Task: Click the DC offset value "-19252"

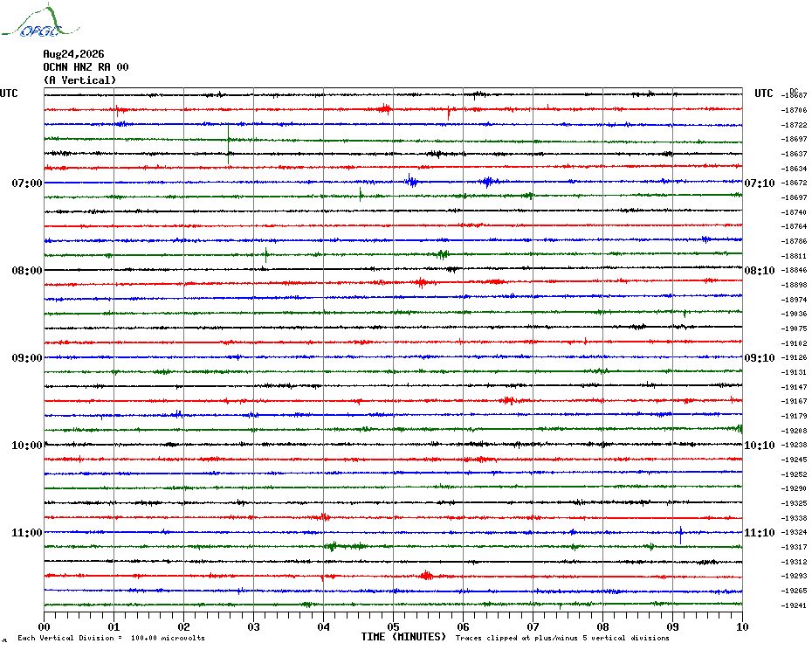Action: point(794,474)
